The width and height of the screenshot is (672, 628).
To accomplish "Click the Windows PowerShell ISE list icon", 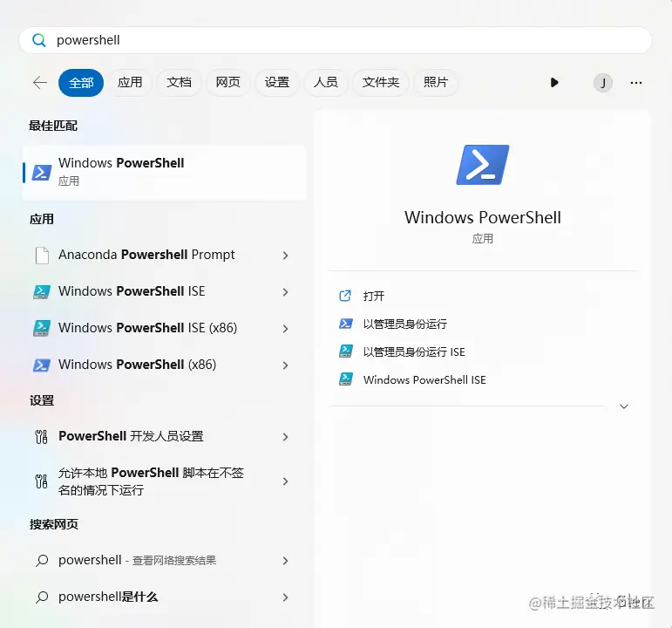I will 42,291.
